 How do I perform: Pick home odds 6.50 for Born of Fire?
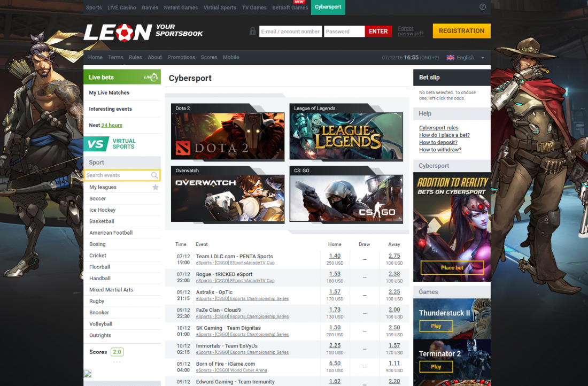click(x=335, y=364)
